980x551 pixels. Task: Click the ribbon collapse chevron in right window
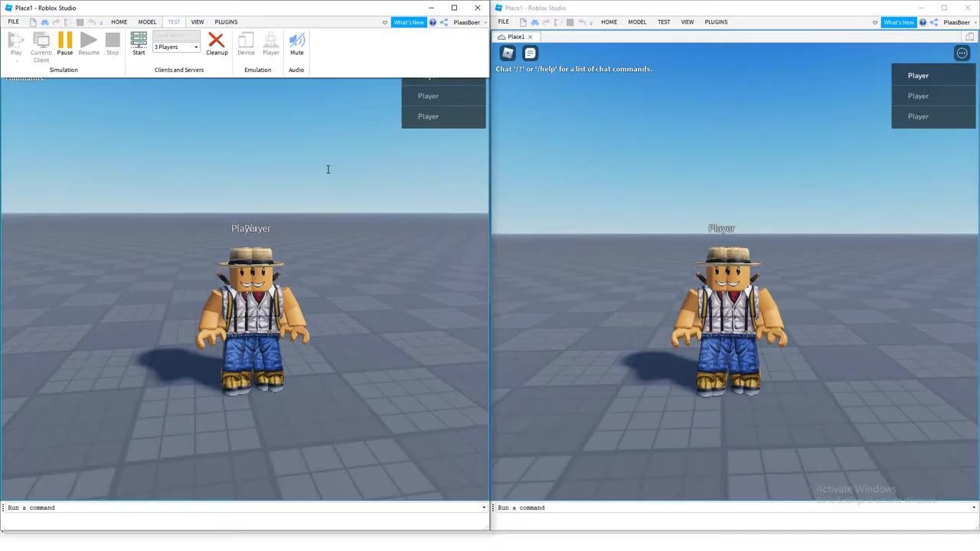tap(875, 22)
